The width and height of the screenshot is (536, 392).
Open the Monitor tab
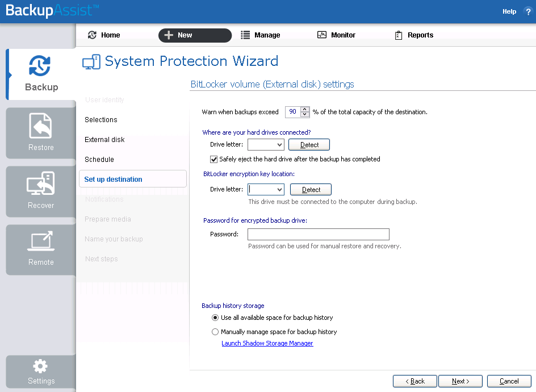coord(336,35)
